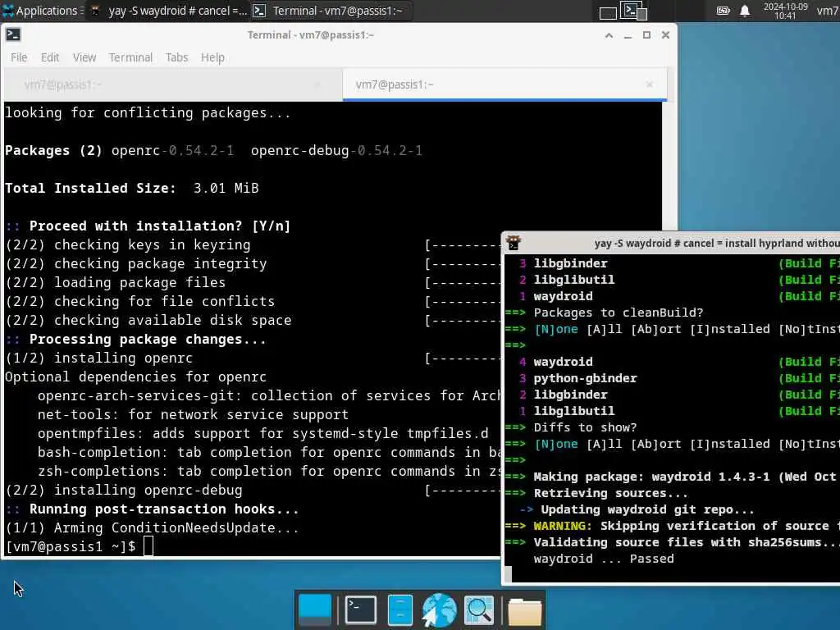The height and width of the screenshot is (630, 840).
Task: Open the Application Finder magnifier in the dock
Action: (x=478, y=609)
